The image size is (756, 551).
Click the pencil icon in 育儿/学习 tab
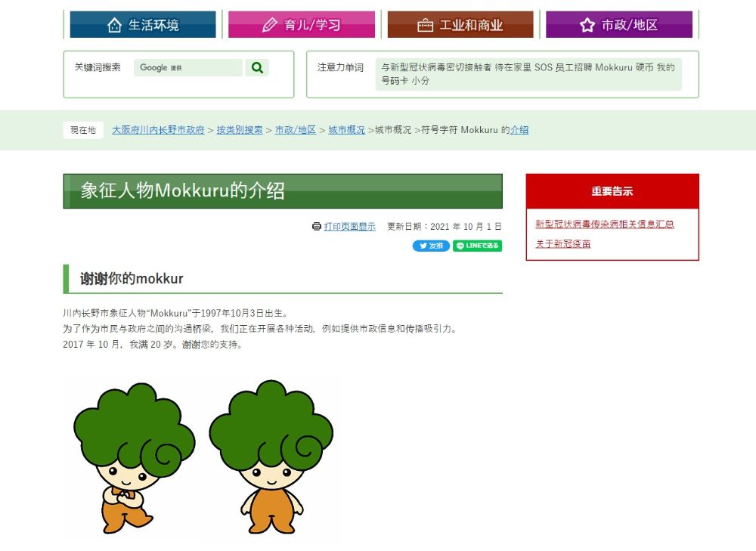pos(269,25)
